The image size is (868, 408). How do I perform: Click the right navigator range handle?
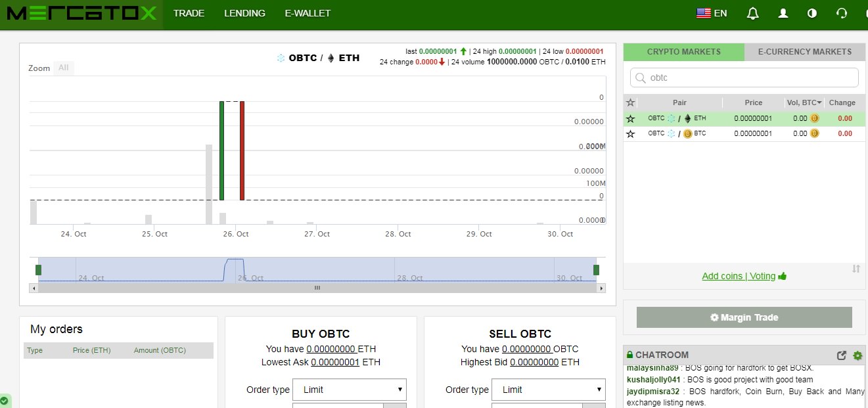tap(596, 270)
